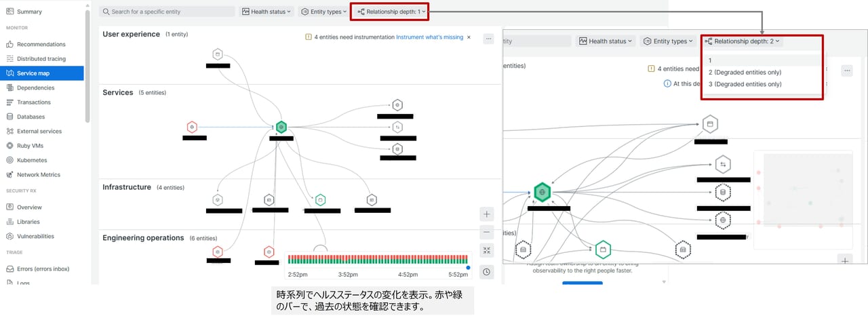Go to Vulnerabilities in the sidebar
The height and width of the screenshot is (318, 868).
(35, 237)
